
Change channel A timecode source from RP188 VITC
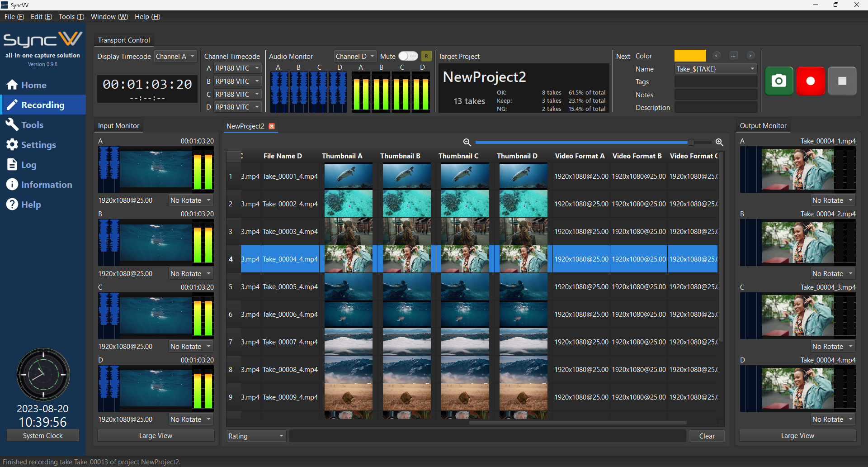[x=237, y=68]
